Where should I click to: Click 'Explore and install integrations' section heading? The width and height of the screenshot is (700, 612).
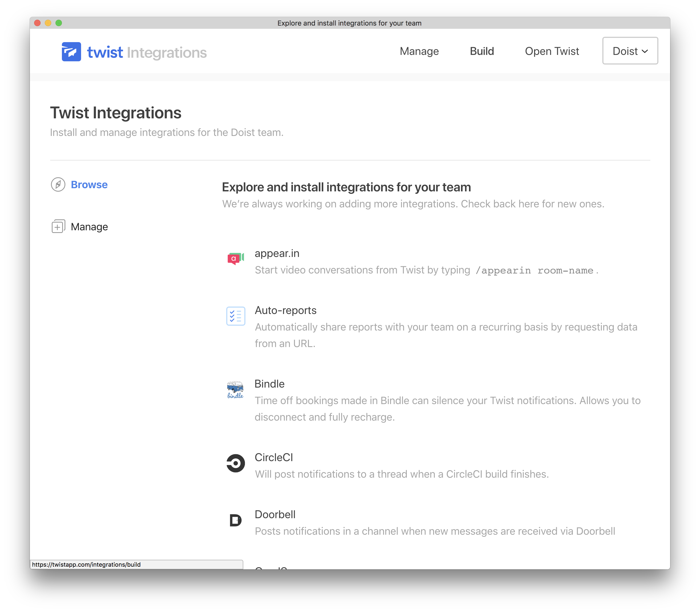[x=346, y=187]
